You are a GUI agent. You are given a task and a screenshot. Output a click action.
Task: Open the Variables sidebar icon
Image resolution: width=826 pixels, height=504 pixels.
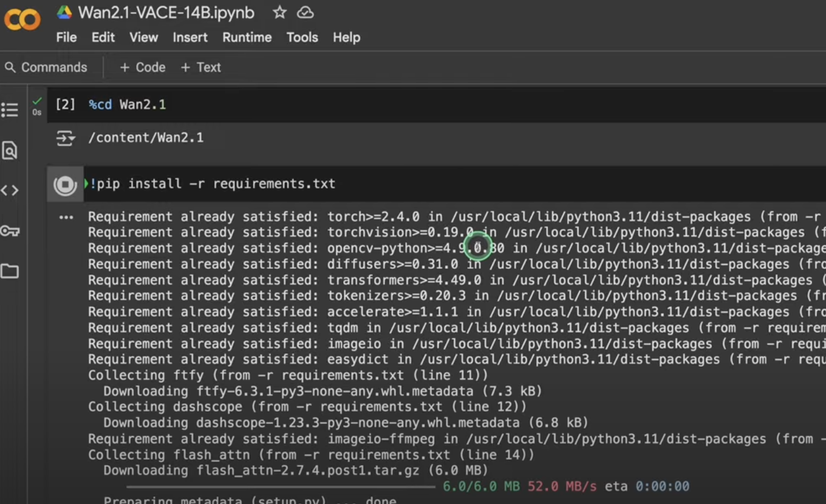click(10, 190)
